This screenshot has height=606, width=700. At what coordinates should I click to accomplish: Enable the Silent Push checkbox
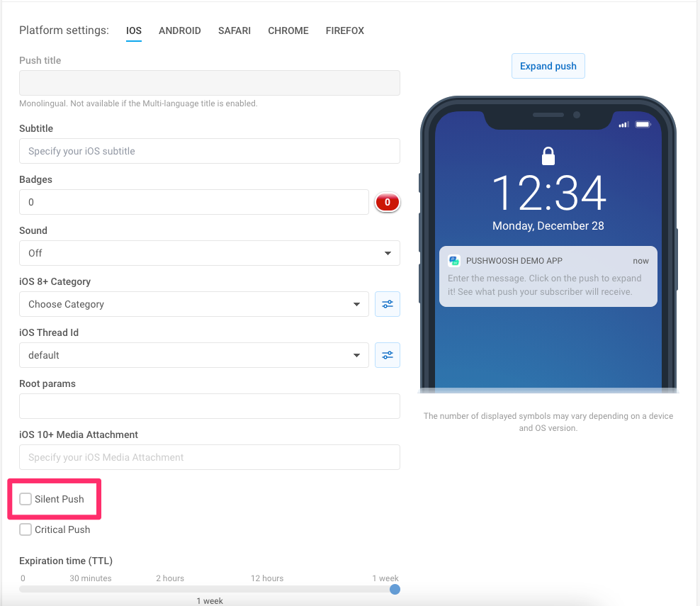click(x=26, y=499)
